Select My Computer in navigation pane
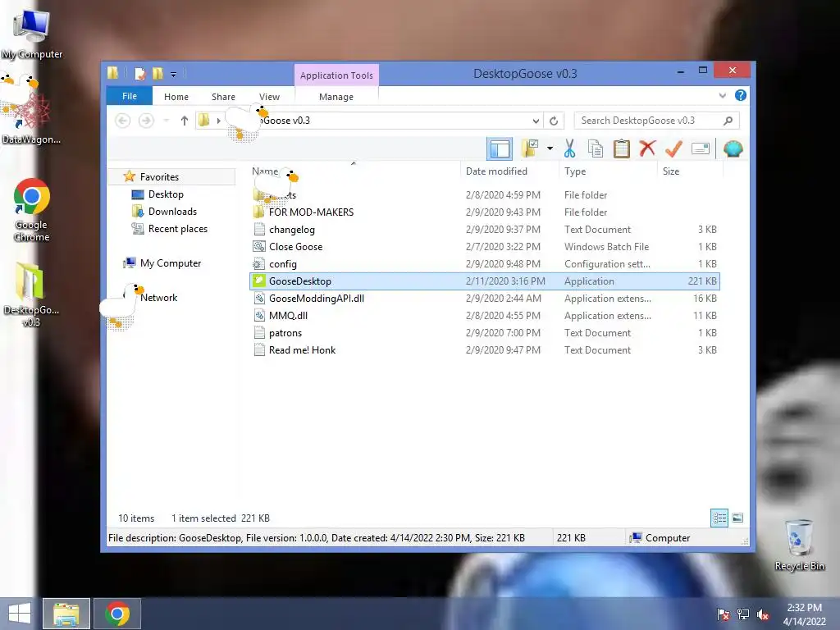The width and height of the screenshot is (840, 630). coord(171,263)
